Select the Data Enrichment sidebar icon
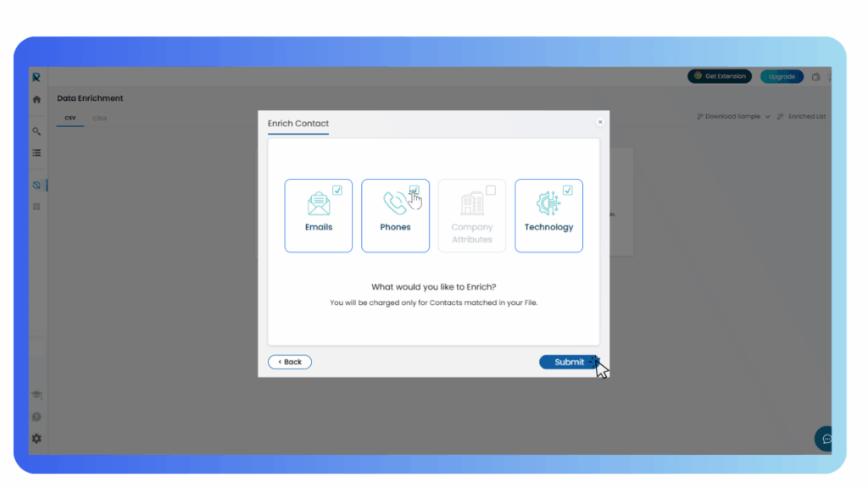 (36, 186)
